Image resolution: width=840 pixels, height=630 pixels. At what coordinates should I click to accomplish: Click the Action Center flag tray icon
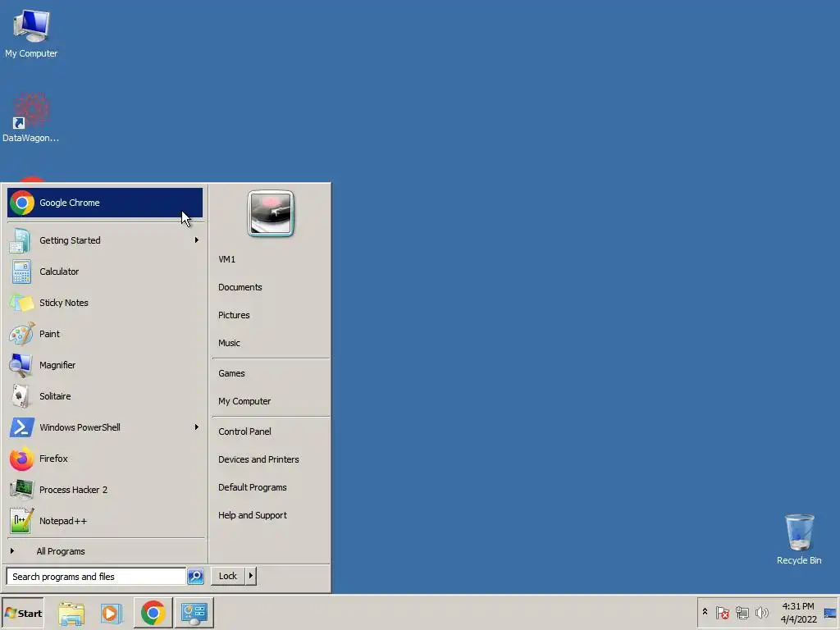723,613
